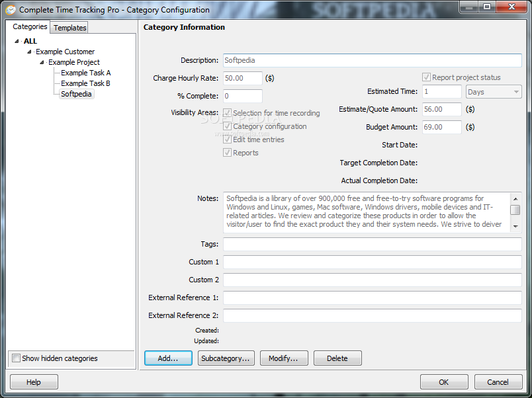The image size is (532, 398).
Task: Close the Category Configuration window
Action: [x=512, y=7]
